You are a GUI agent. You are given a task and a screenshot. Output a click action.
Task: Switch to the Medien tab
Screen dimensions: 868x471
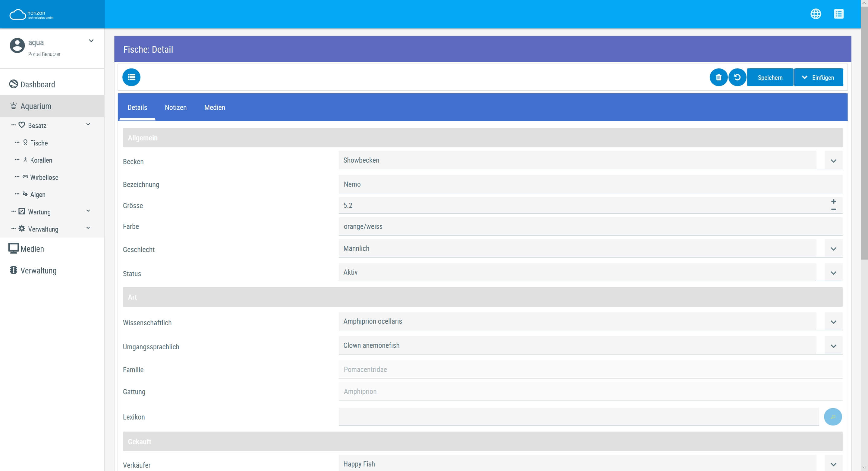point(214,108)
